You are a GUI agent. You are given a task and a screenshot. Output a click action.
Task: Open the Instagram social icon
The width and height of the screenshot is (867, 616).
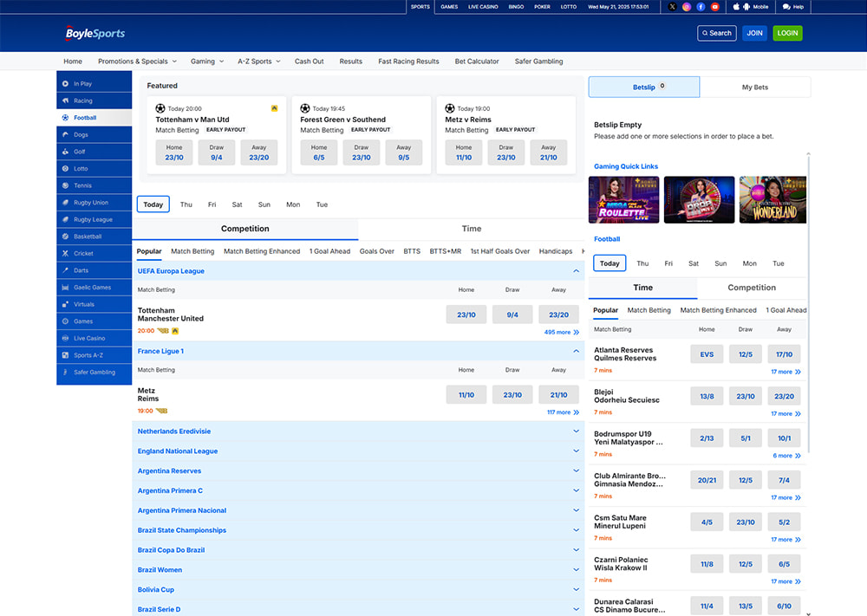click(686, 7)
